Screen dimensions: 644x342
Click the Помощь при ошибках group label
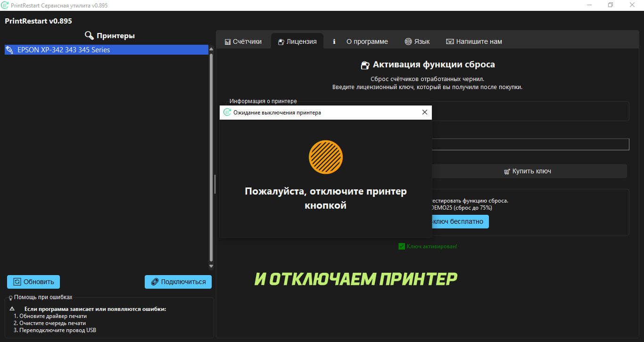[43, 297]
